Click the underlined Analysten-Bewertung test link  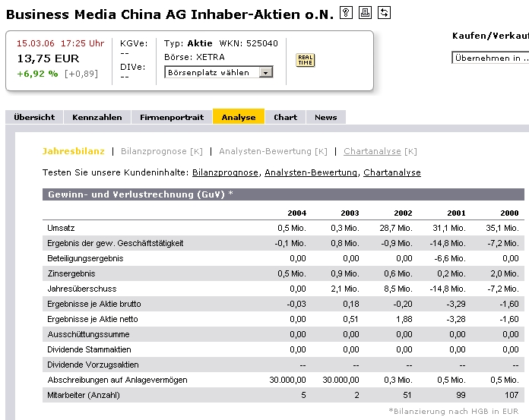pos(311,172)
